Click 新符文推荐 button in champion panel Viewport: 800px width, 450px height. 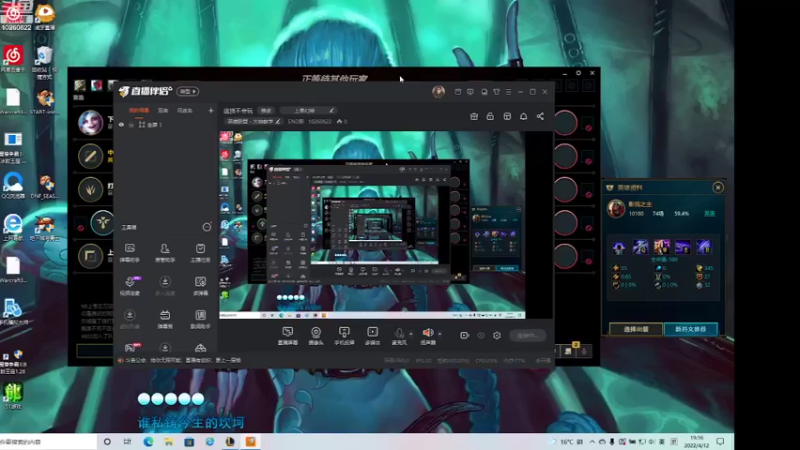(x=691, y=329)
